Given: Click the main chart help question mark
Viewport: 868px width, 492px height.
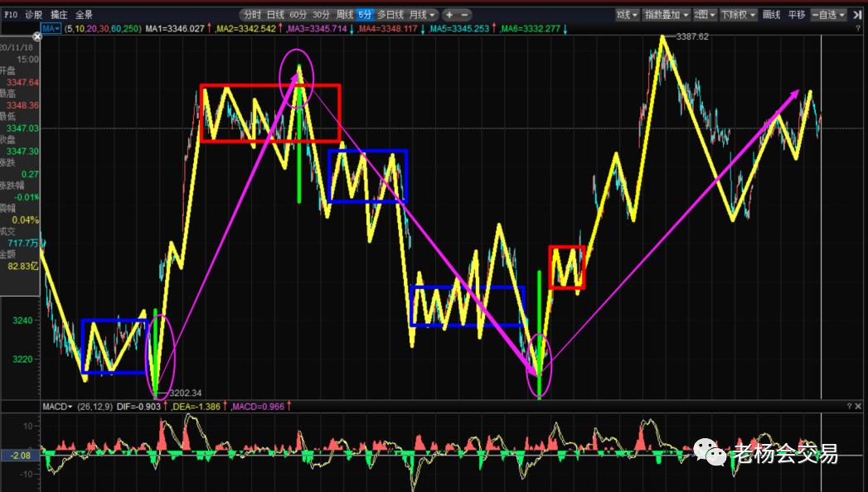Looking at the screenshot, I should [x=860, y=29].
